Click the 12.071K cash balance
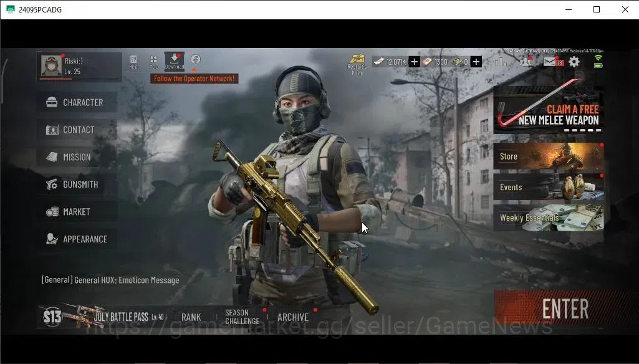 [x=391, y=62]
